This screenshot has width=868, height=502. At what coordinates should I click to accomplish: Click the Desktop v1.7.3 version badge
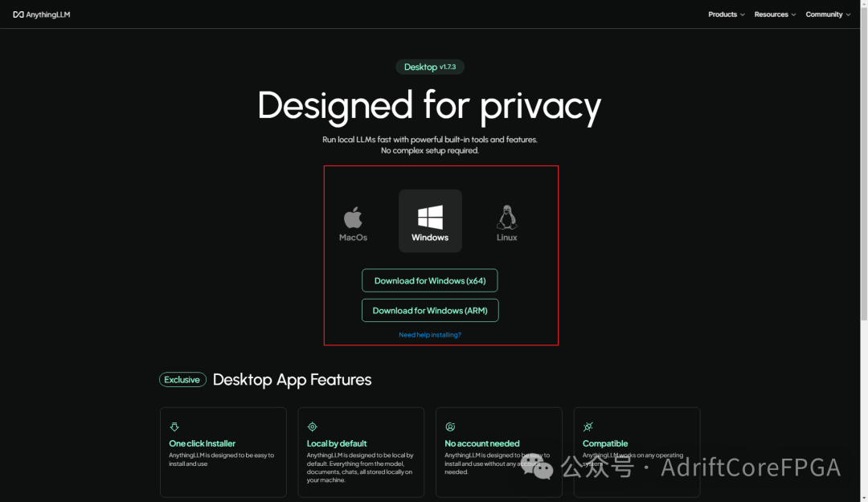pos(429,67)
